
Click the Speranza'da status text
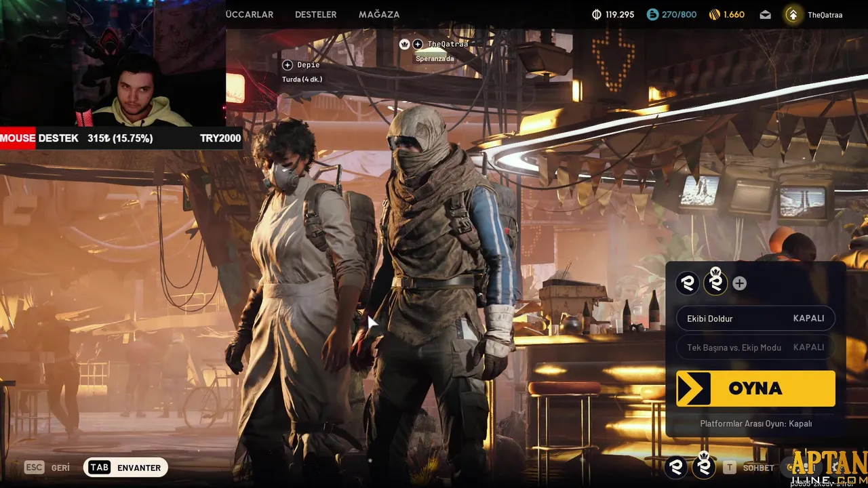tap(435, 59)
